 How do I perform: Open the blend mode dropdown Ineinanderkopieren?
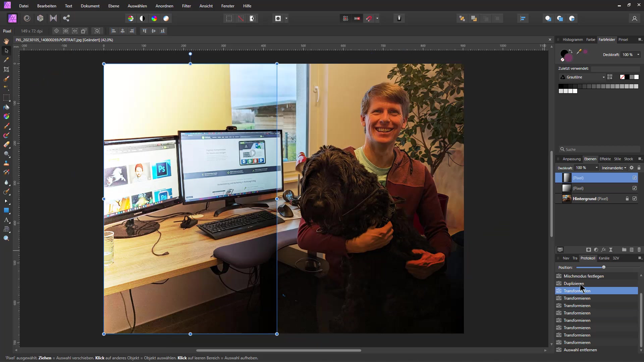tap(614, 168)
